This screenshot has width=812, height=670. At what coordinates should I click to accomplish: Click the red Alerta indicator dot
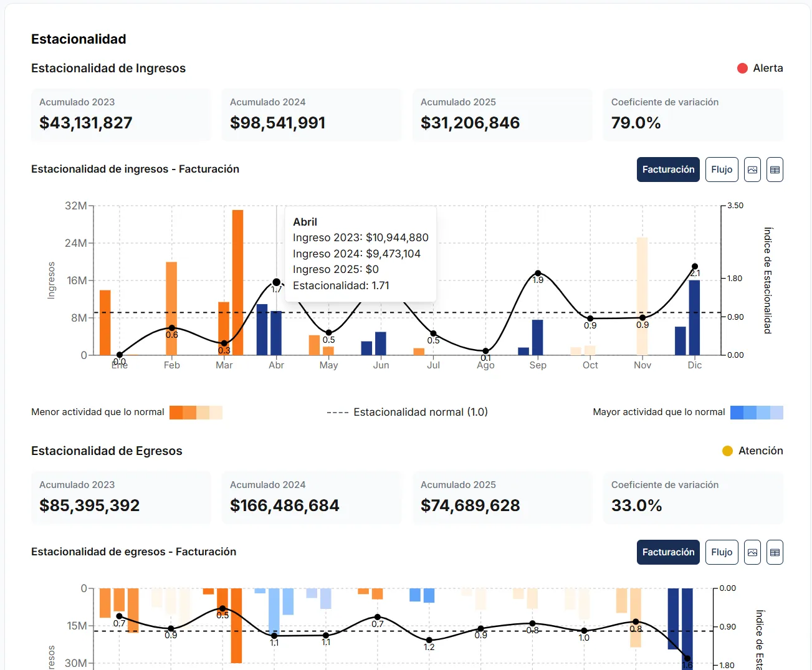click(x=742, y=68)
